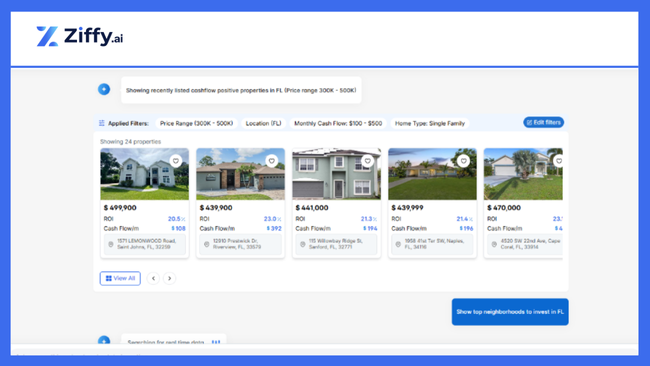Favorite the $439,999 property with heart icon
Viewport: 650px width, 366px height.
463,160
